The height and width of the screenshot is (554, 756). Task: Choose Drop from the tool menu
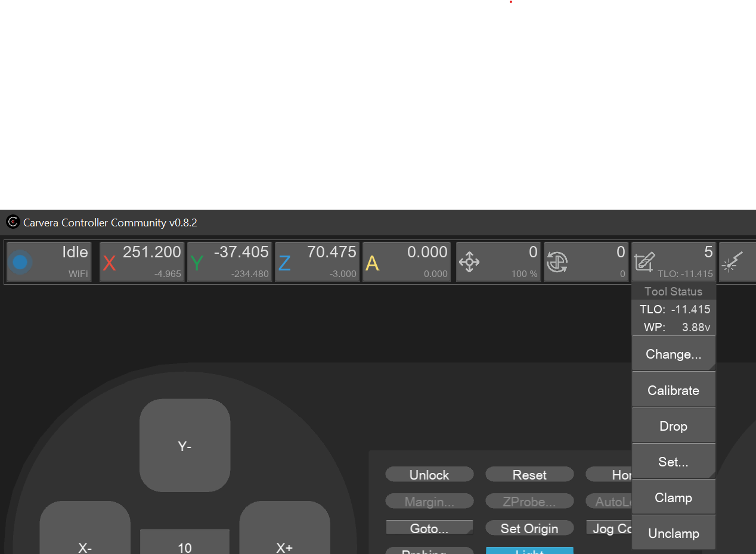coord(673,427)
